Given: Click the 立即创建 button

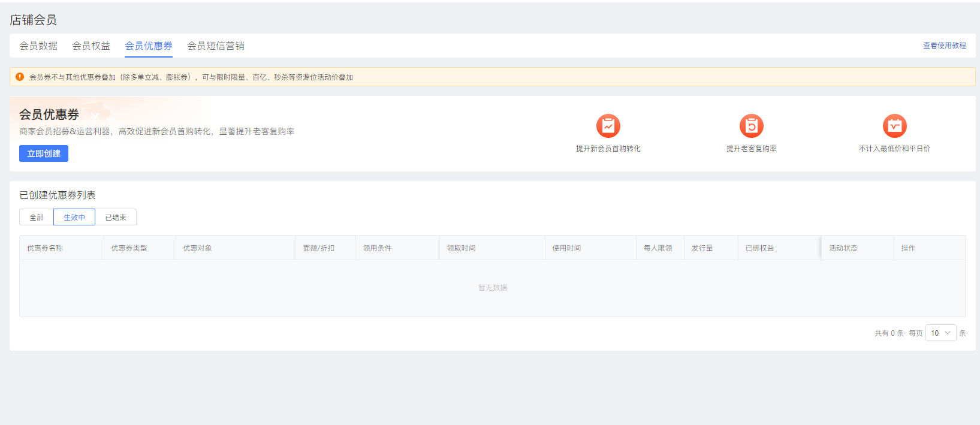Looking at the screenshot, I should point(44,153).
